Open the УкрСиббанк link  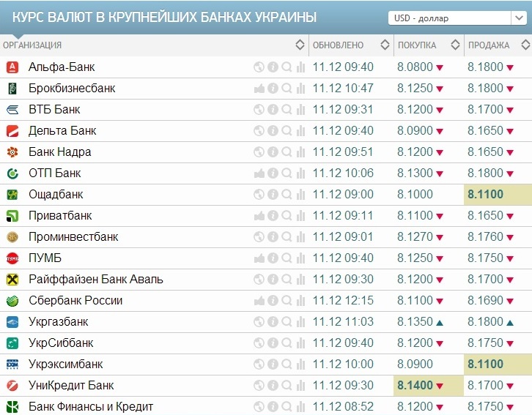[61, 343]
